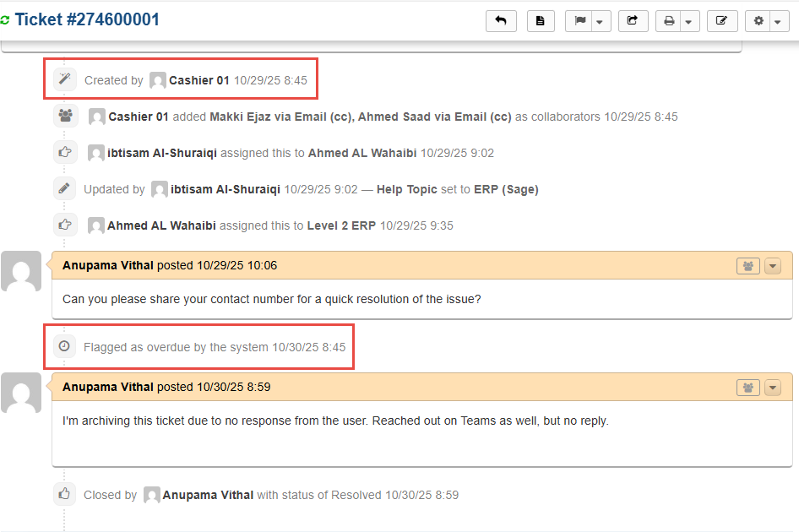
Task: Click collaborators icon on 10:06 post
Action: [x=748, y=266]
